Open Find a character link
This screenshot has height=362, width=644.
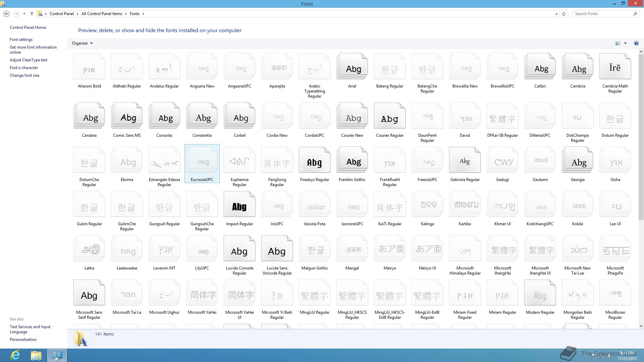point(24,68)
